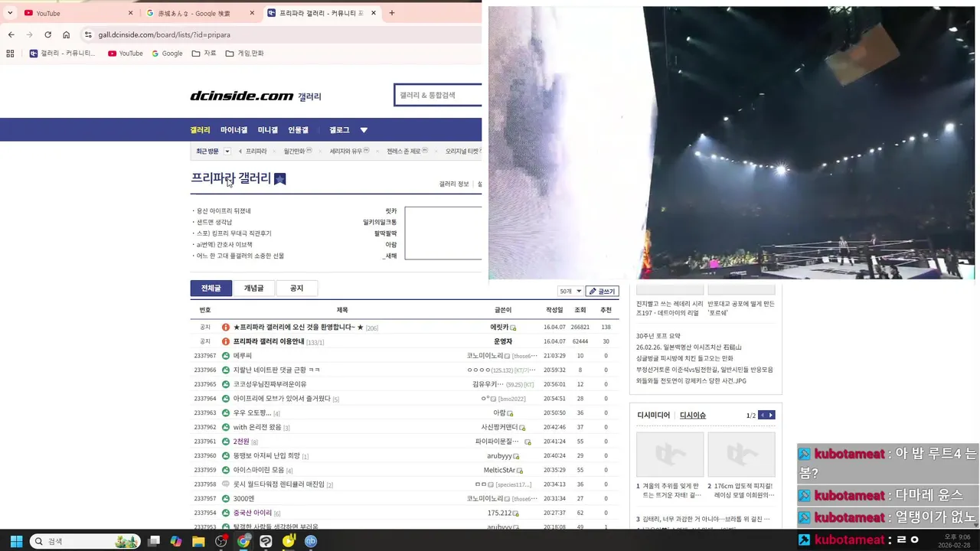Expand the navigation bar triangle dropdown

364,130
